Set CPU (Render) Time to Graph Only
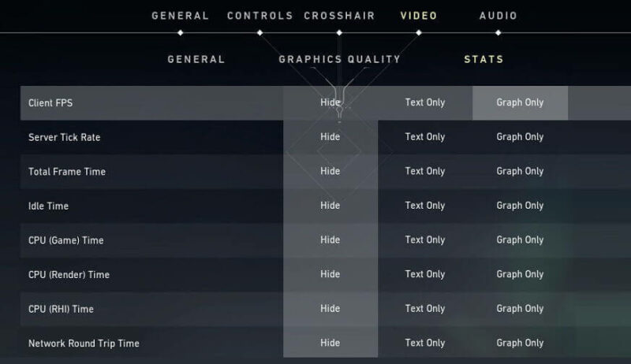The width and height of the screenshot is (631, 364). 520,274
